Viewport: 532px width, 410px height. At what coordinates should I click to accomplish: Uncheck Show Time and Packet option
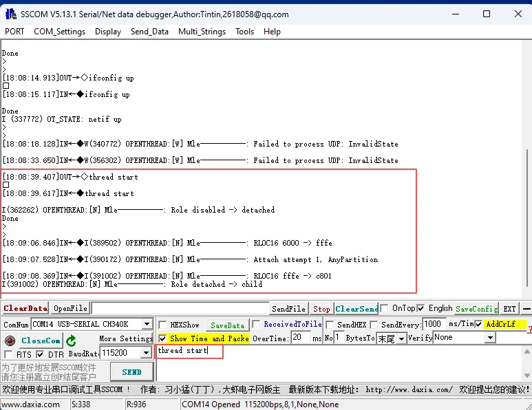[162, 338]
